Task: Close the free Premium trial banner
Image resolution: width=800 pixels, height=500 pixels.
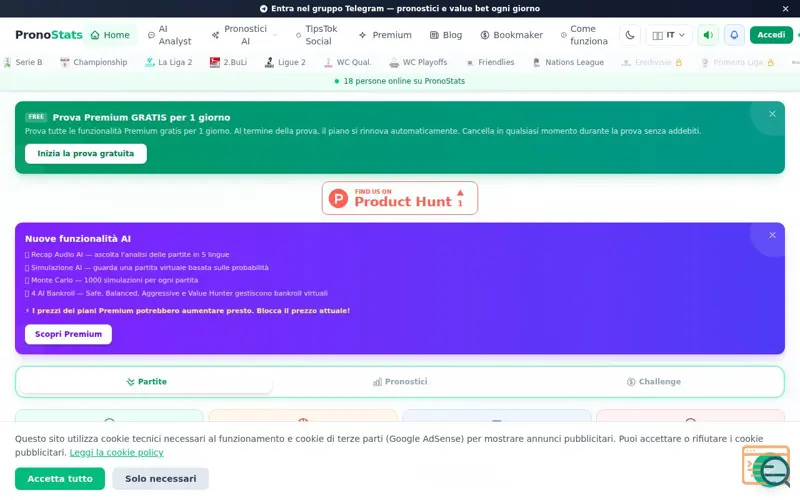Action: point(772,114)
